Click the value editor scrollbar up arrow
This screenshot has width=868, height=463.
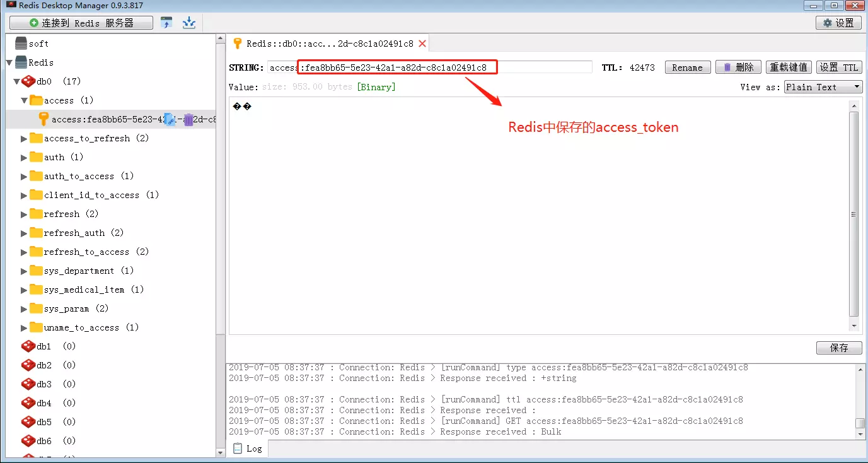click(x=854, y=105)
